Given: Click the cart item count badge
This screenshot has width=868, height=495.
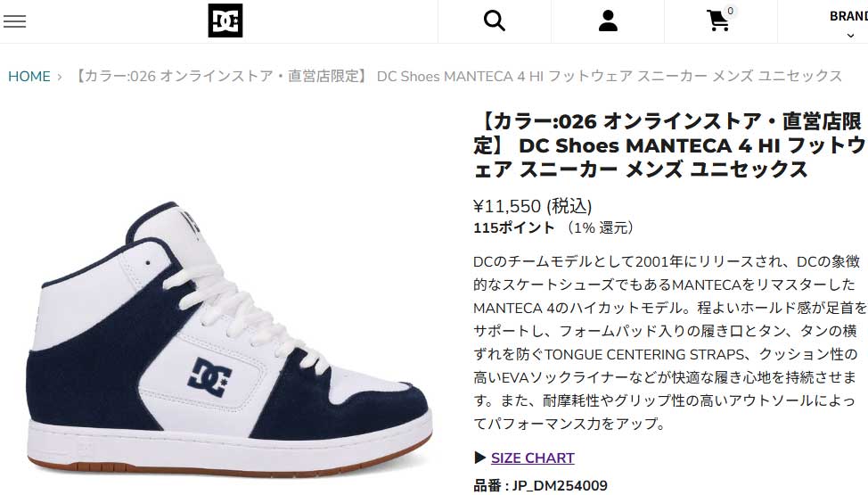Looking at the screenshot, I should point(730,11).
